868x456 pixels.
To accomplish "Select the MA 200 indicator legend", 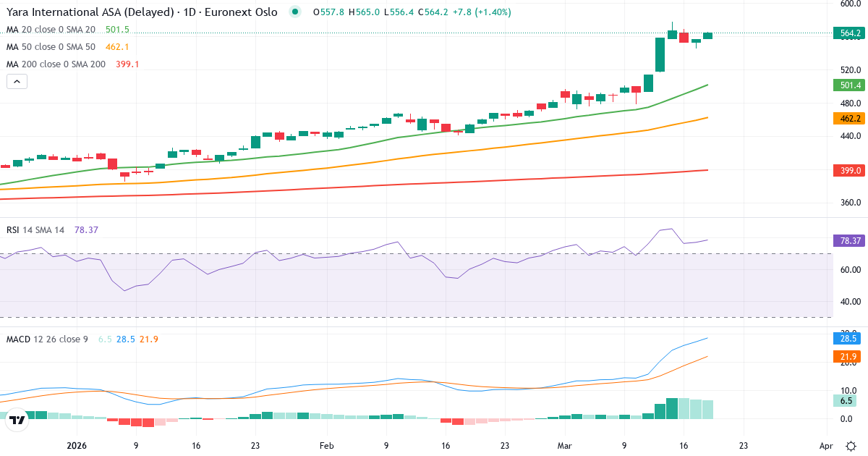I will click(56, 64).
